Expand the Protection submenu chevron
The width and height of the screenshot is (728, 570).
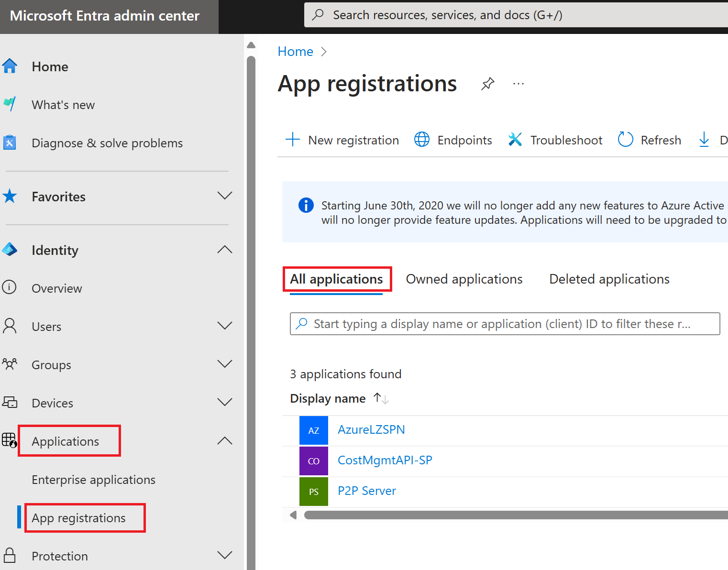click(x=224, y=555)
